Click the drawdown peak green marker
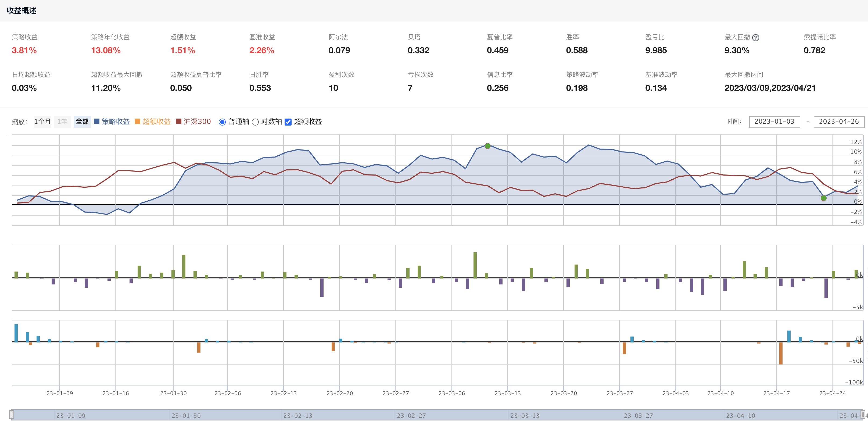 pos(487,146)
